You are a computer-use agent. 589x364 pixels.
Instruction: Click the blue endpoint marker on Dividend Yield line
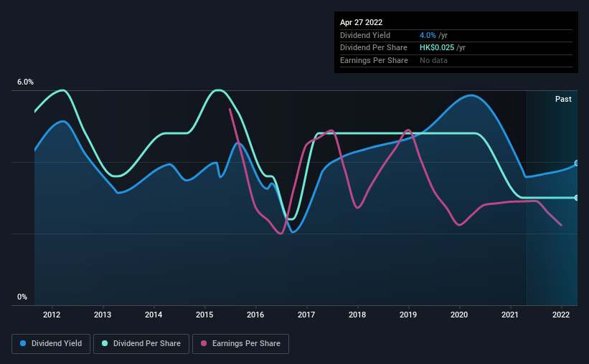[577, 163]
